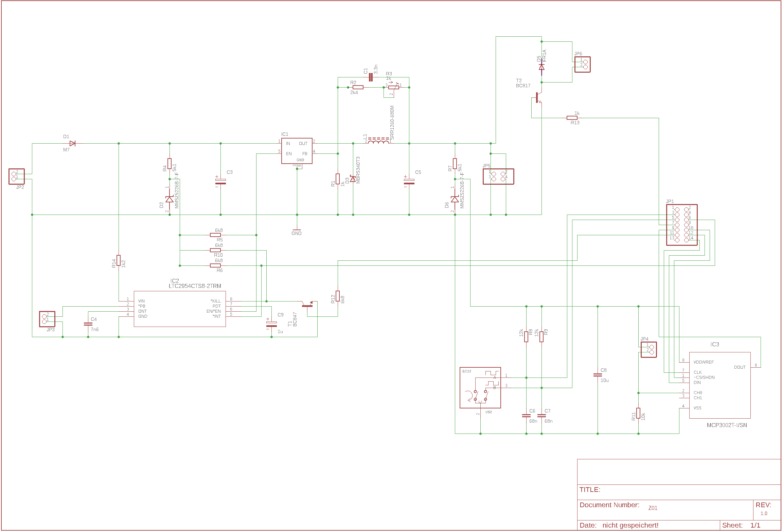782x532 pixels.
Task: Select the EC12 rotary encoder symbol
Action: pos(480,388)
